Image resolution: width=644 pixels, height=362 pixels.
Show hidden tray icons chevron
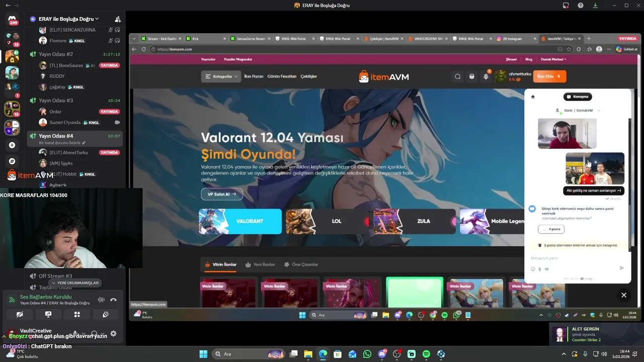click(563, 354)
